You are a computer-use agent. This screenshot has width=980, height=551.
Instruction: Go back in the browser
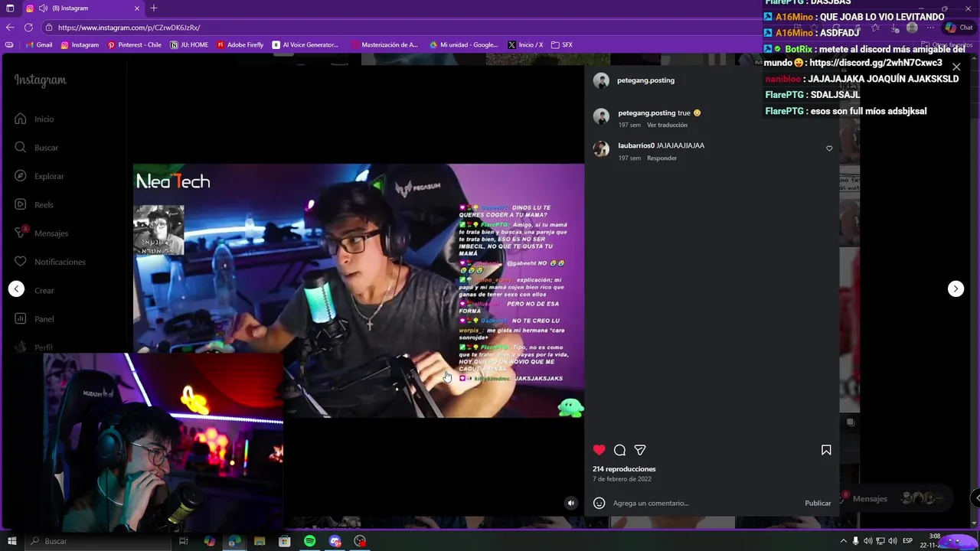tap(10, 28)
